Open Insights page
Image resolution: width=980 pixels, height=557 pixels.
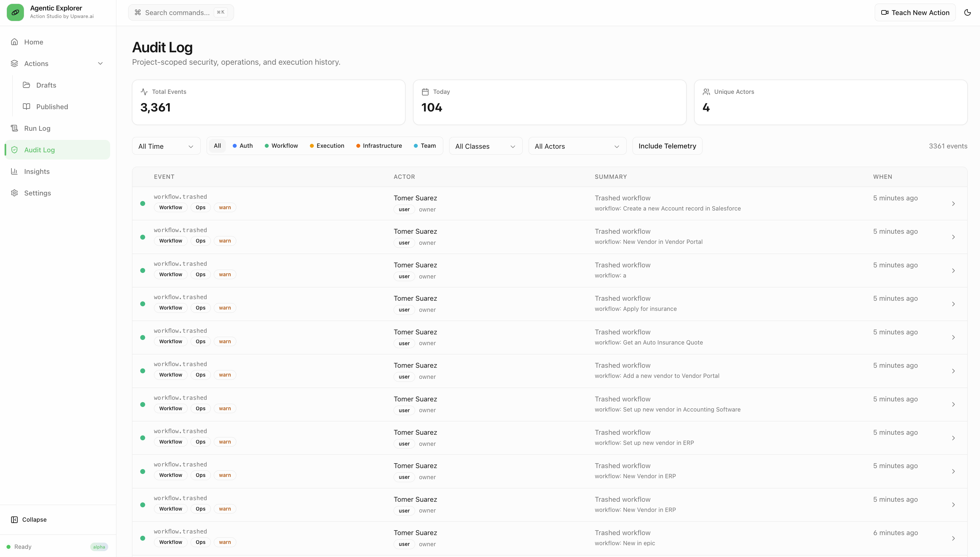coord(58,171)
